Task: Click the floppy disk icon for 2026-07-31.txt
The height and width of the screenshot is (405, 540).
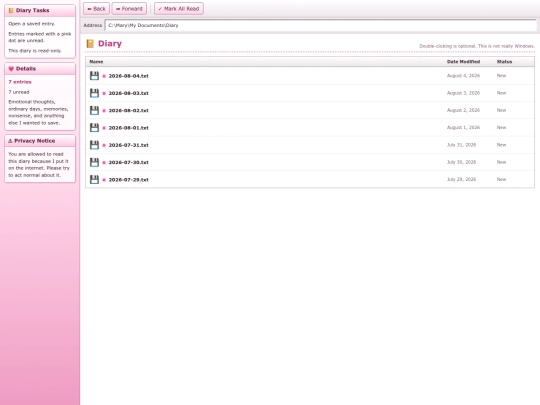Action: tap(94, 145)
